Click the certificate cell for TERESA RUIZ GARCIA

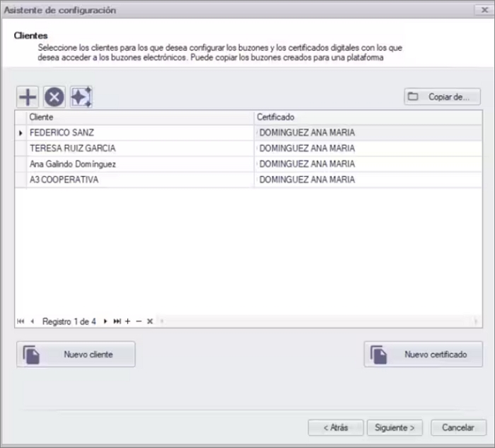[368, 148]
